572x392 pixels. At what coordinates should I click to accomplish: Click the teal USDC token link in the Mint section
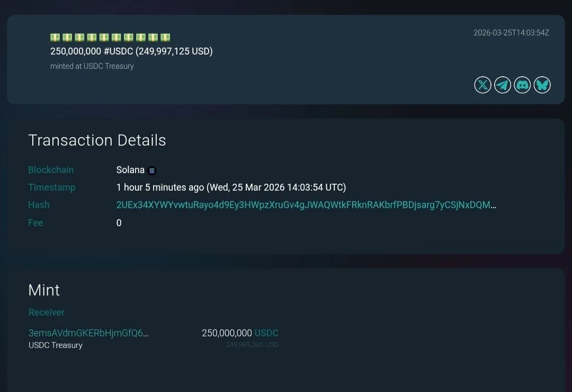pos(266,333)
